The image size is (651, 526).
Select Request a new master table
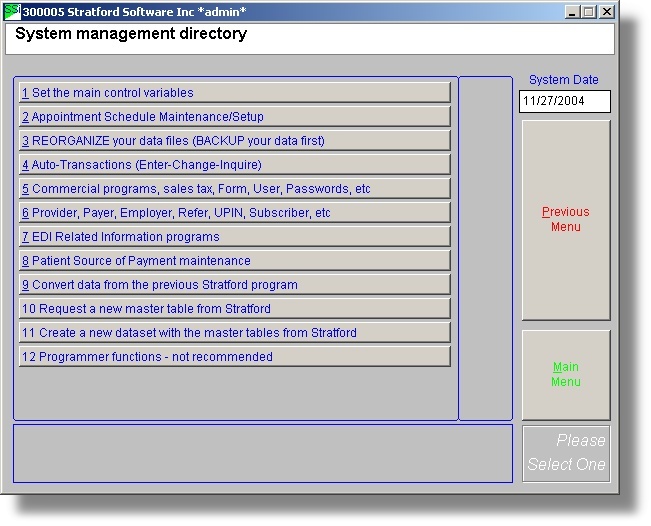pyautogui.click(x=235, y=309)
